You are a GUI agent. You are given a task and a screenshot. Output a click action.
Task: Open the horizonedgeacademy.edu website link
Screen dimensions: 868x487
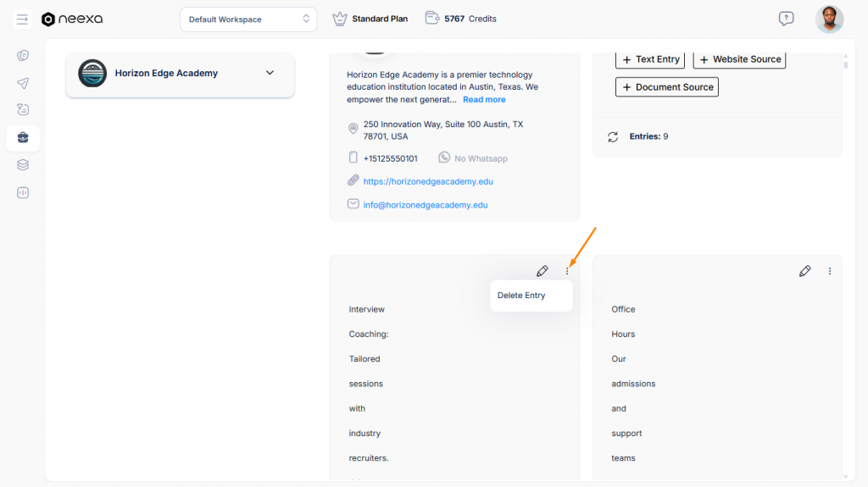pyautogui.click(x=428, y=181)
